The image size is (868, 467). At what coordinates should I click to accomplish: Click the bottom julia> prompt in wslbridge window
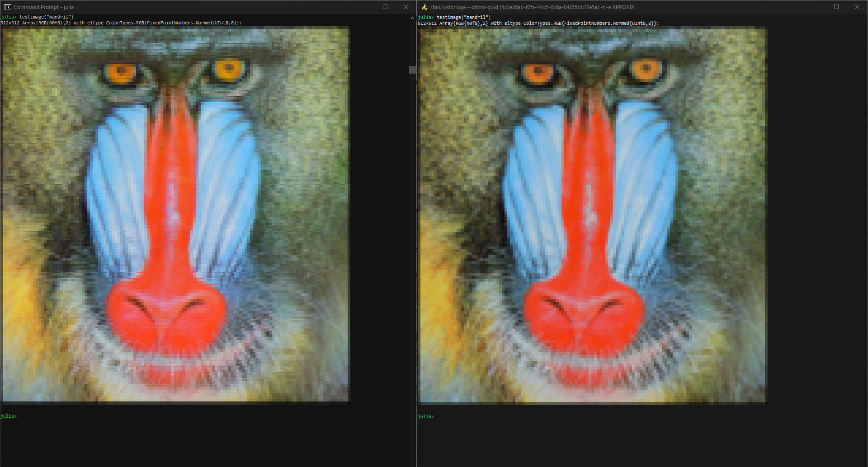coord(426,416)
